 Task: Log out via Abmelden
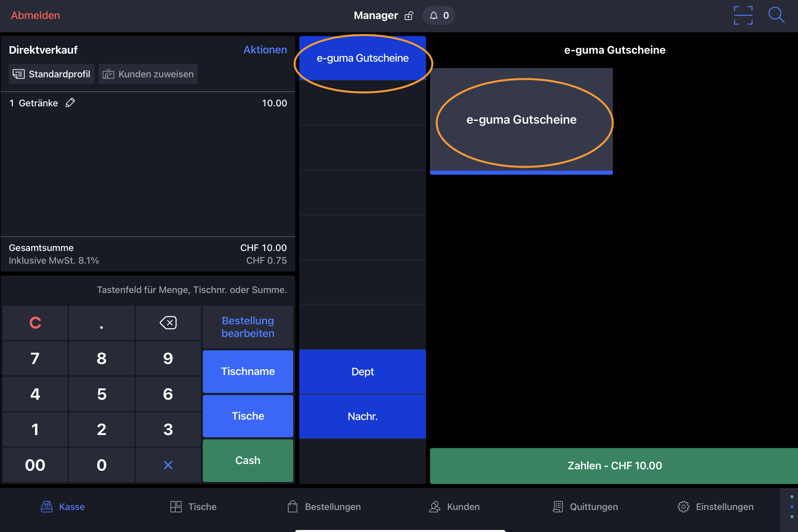tap(35, 15)
